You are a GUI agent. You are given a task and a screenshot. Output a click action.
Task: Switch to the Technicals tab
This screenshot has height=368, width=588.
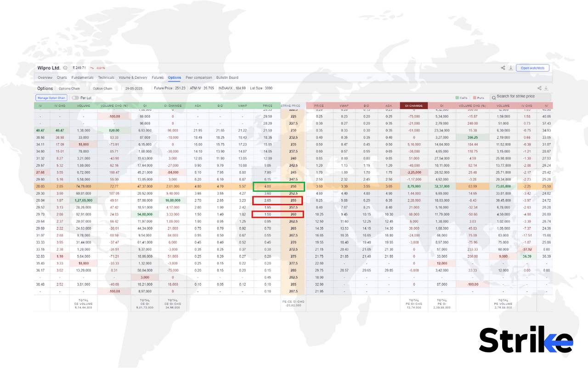(x=106, y=77)
